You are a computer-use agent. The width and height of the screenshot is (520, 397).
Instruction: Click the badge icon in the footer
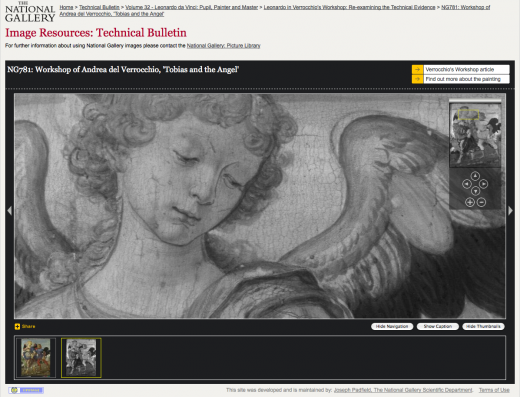pyautogui.click(x=26, y=390)
